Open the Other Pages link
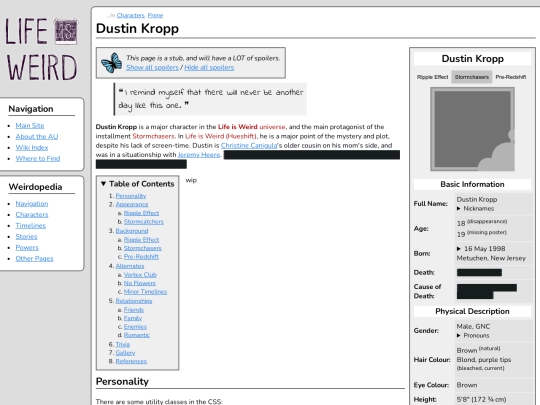 coord(34,259)
